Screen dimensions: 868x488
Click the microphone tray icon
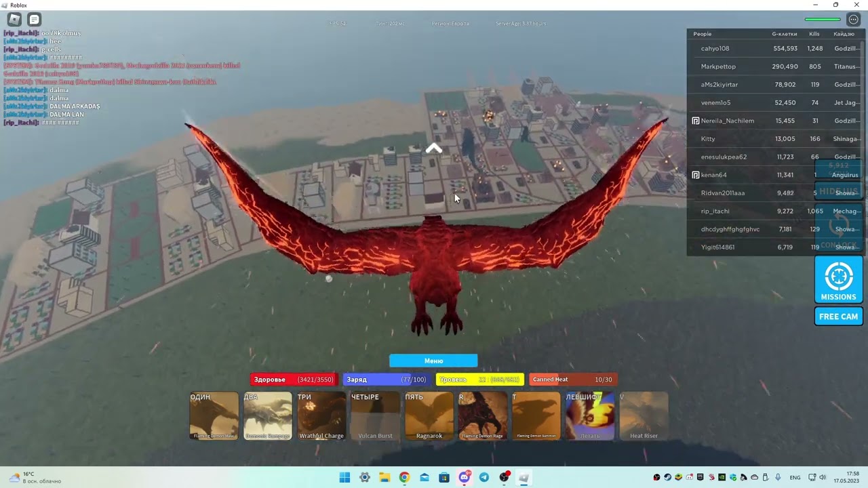[x=778, y=477]
